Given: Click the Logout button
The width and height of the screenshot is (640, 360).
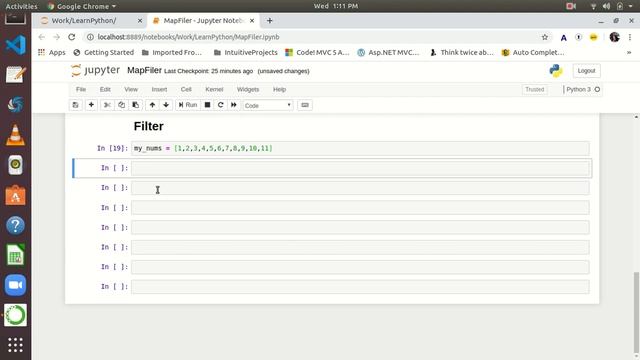Looking at the screenshot, I should tap(586, 71).
